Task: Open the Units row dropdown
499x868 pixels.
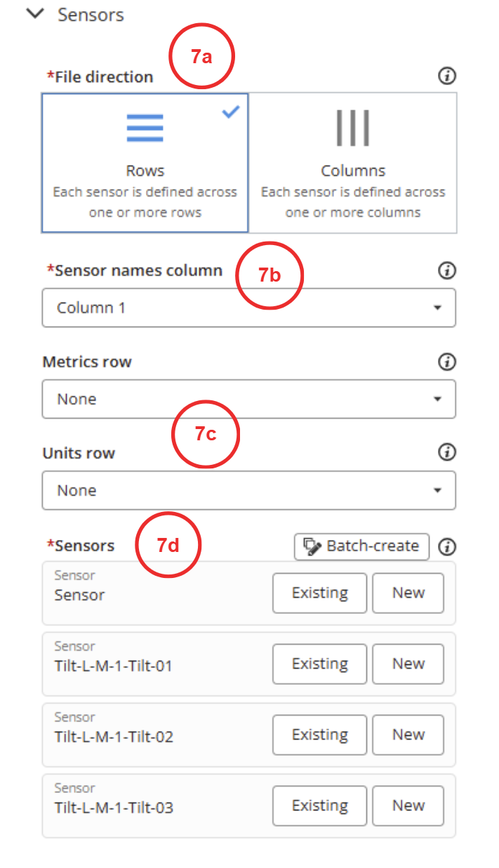Action: 249,490
